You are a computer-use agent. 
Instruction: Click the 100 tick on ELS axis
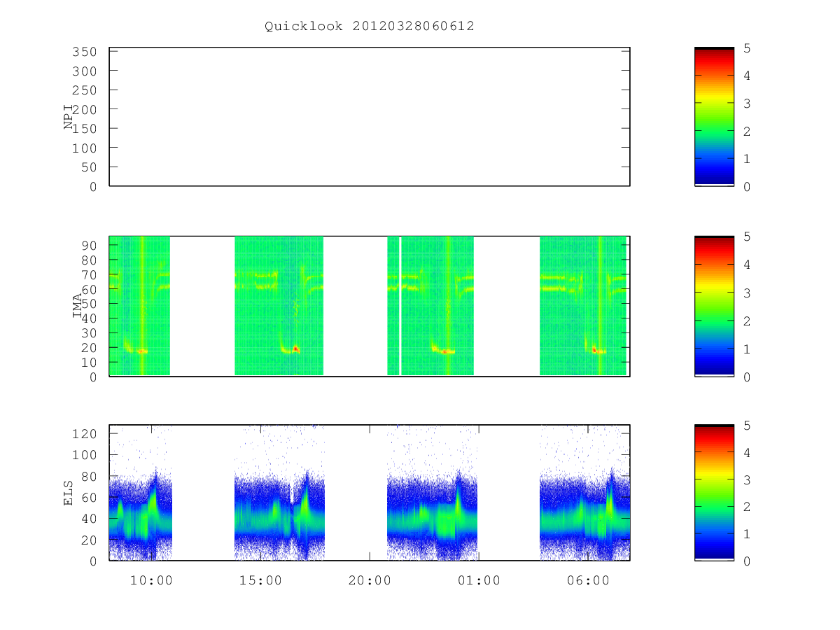pyautogui.click(x=84, y=455)
